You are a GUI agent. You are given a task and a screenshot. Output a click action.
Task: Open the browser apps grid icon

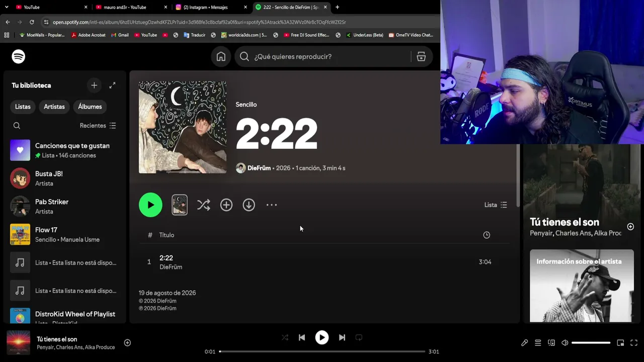[7, 35]
